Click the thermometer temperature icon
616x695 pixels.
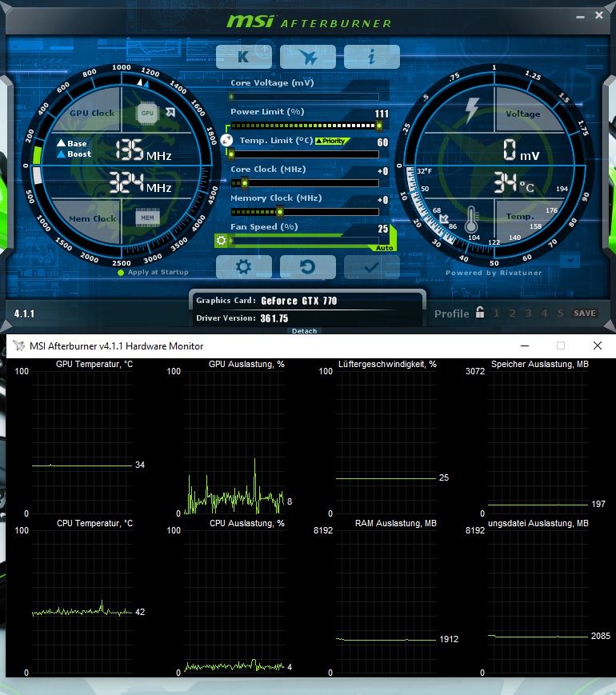click(x=471, y=219)
